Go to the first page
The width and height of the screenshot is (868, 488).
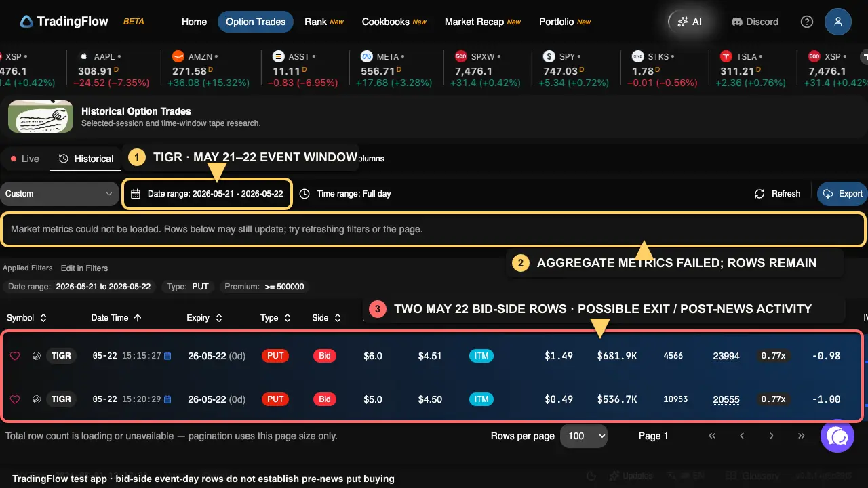pos(712,436)
